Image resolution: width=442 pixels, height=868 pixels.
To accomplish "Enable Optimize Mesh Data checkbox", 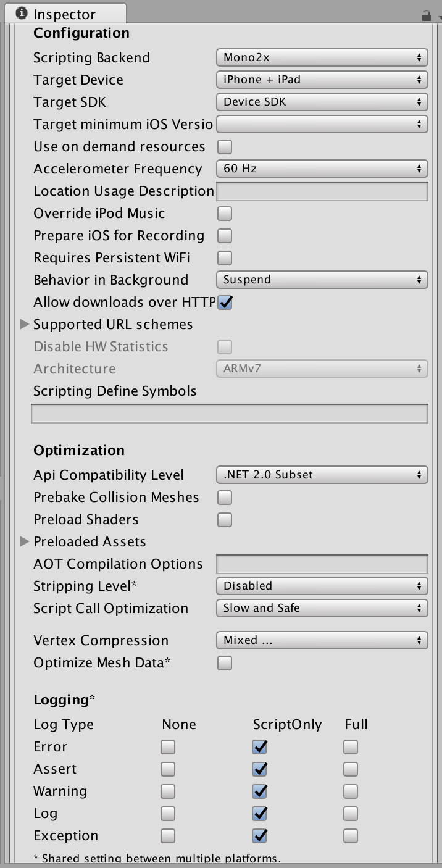I will pyautogui.click(x=225, y=663).
